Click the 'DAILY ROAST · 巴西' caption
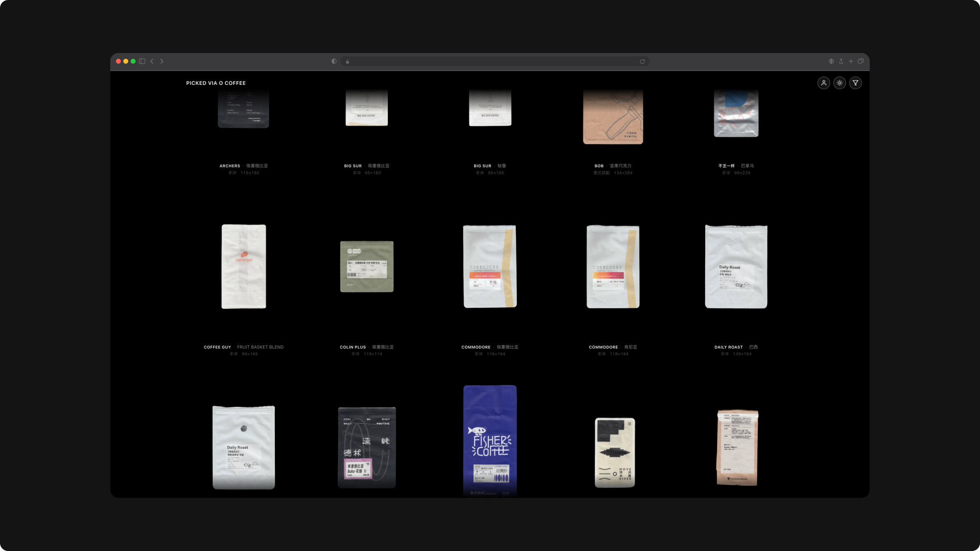This screenshot has height=551, width=980. 736,347
